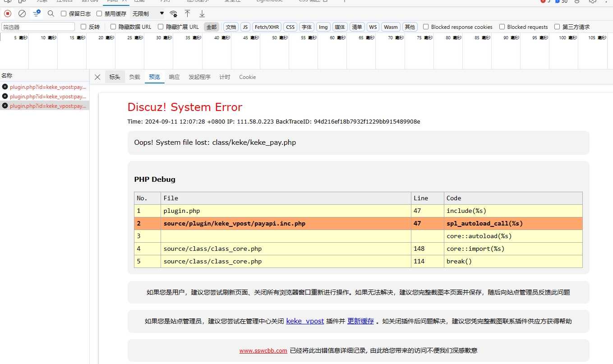This screenshot has width=613, height=364.
Task: Enable the 第三方请求 checkbox
Action: point(557,27)
